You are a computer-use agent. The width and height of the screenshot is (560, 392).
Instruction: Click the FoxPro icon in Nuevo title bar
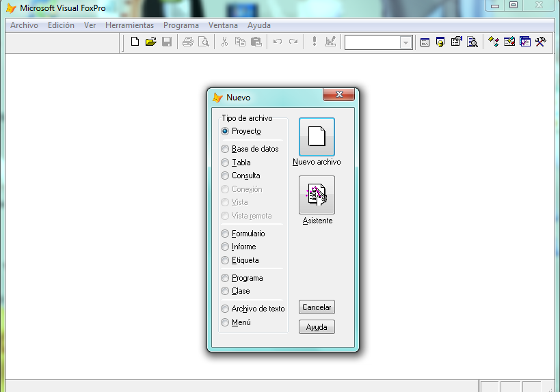pyautogui.click(x=217, y=98)
